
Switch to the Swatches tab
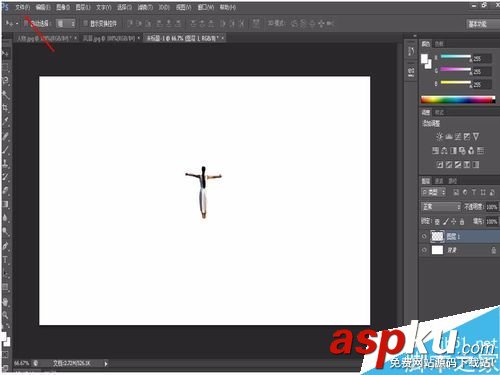click(439, 44)
